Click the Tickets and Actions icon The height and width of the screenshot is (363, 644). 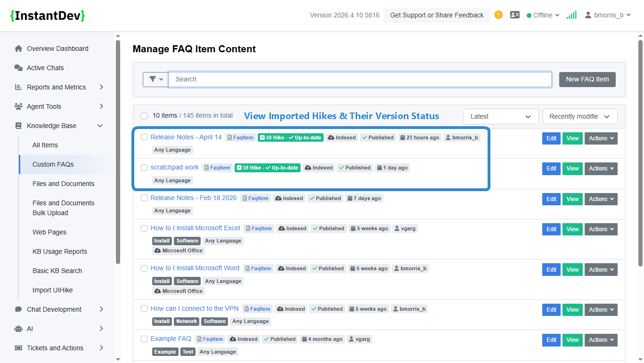click(x=18, y=348)
